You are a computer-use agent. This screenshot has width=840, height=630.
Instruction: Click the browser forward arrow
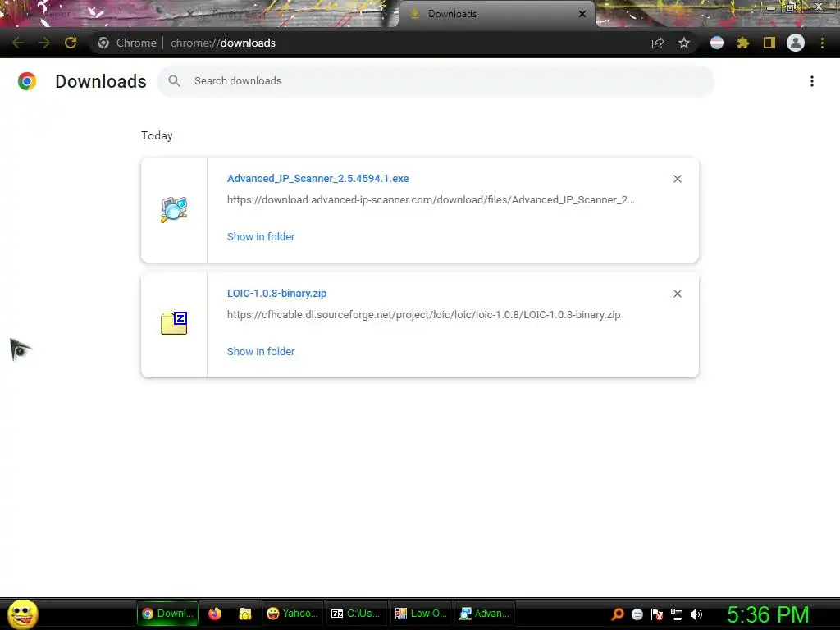pos(44,43)
